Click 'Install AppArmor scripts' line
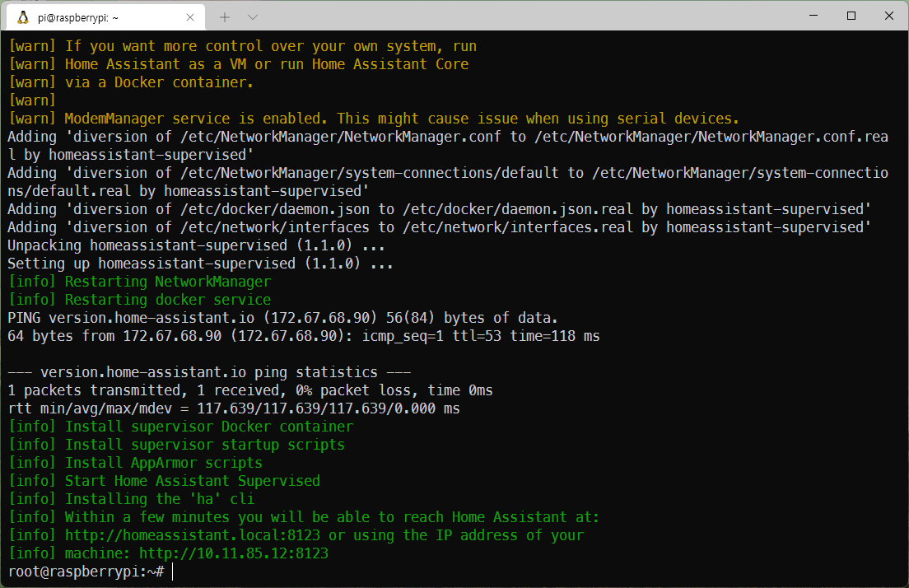This screenshot has width=909, height=588. point(135,463)
